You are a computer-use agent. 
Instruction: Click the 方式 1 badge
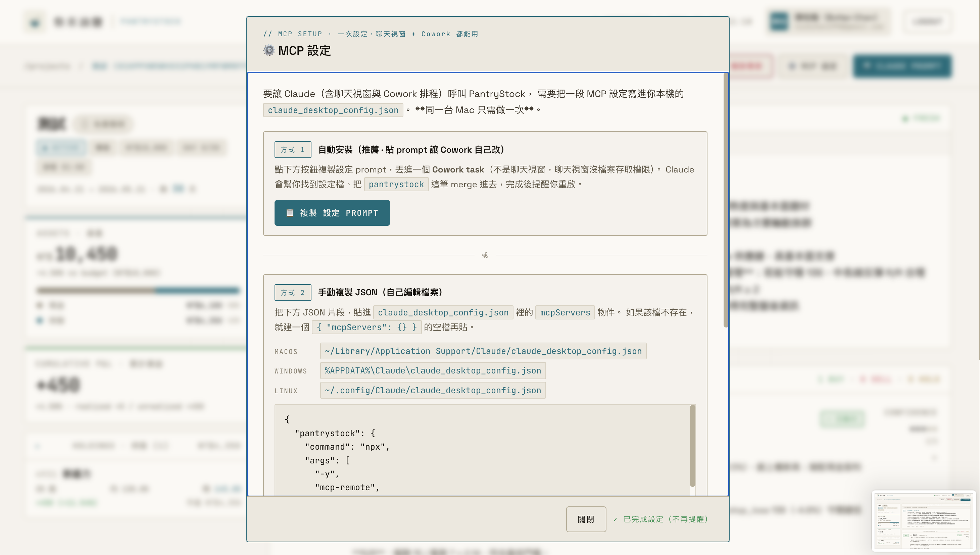point(292,150)
